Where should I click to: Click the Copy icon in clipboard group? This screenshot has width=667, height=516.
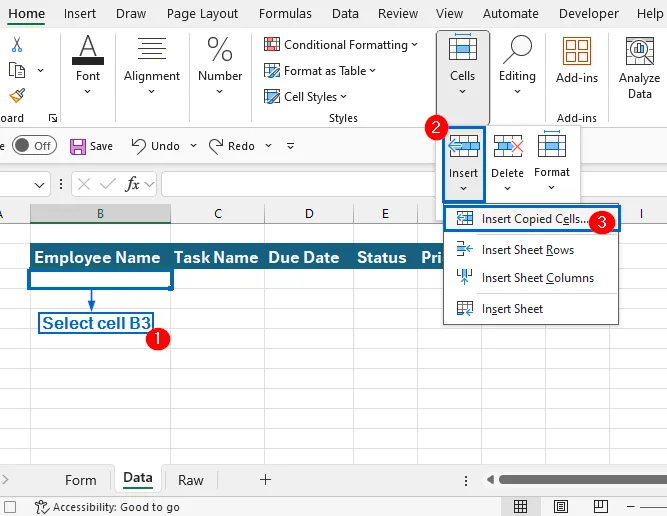(17, 70)
